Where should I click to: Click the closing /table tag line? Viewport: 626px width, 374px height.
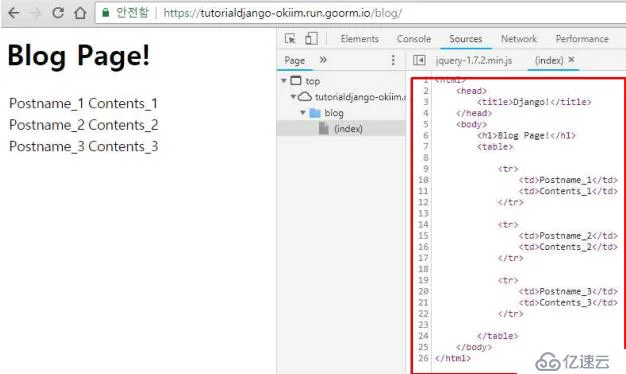[x=497, y=336]
